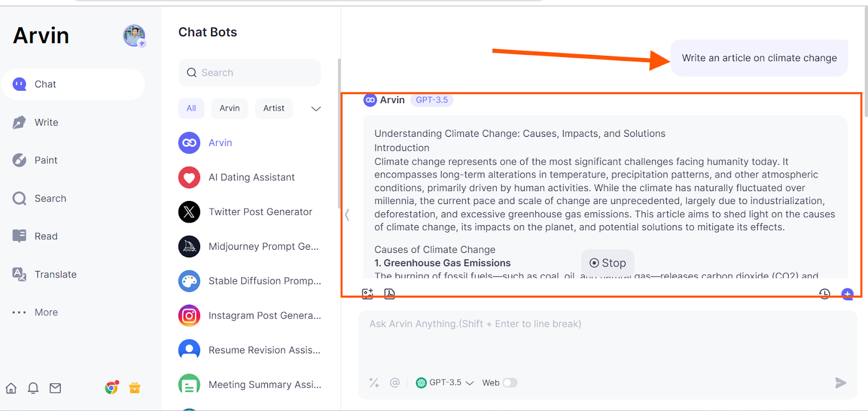Image resolution: width=868 pixels, height=411 pixels.
Task: Toggle the Web access switch
Action: coord(510,383)
